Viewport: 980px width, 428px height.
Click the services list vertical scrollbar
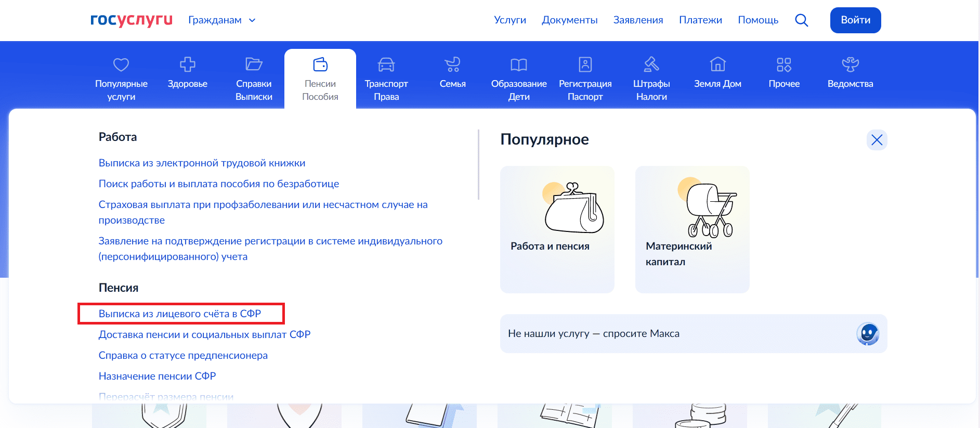[x=478, y=164]
